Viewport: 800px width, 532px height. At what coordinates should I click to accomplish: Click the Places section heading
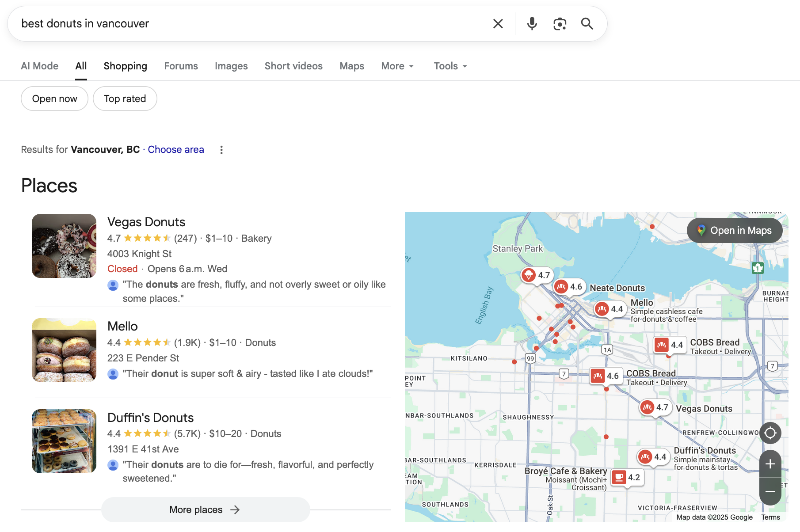click(x=49, y=186)
